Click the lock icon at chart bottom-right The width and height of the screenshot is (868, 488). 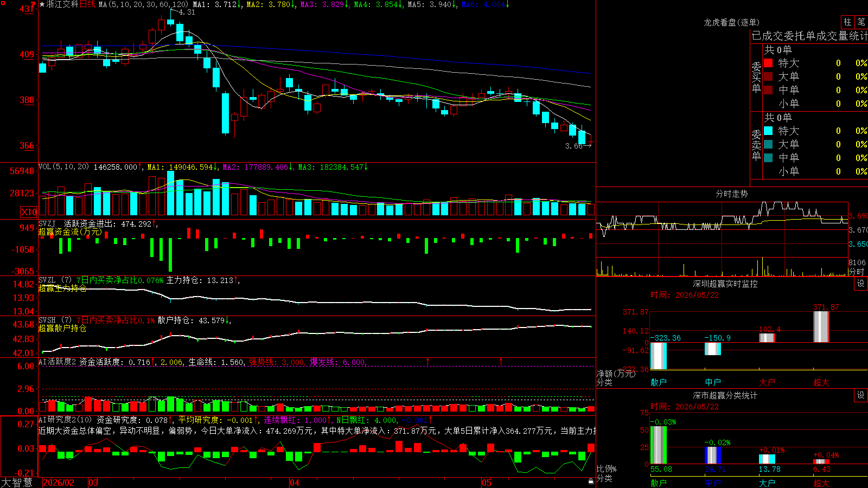coord(591,481)
